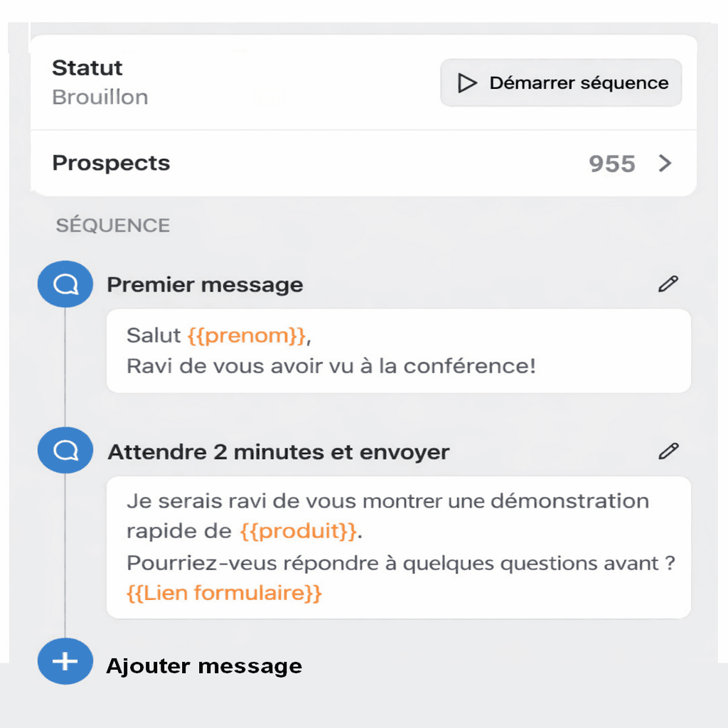The height and width of the screenshot is (728, 728).
Task: Select the second message content box
Action: (x=398, y=546)
